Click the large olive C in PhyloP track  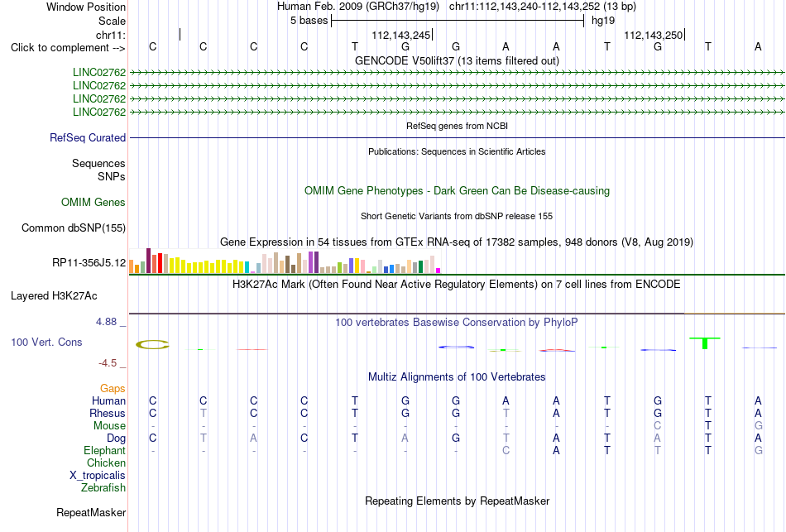[x=153, y=344]
